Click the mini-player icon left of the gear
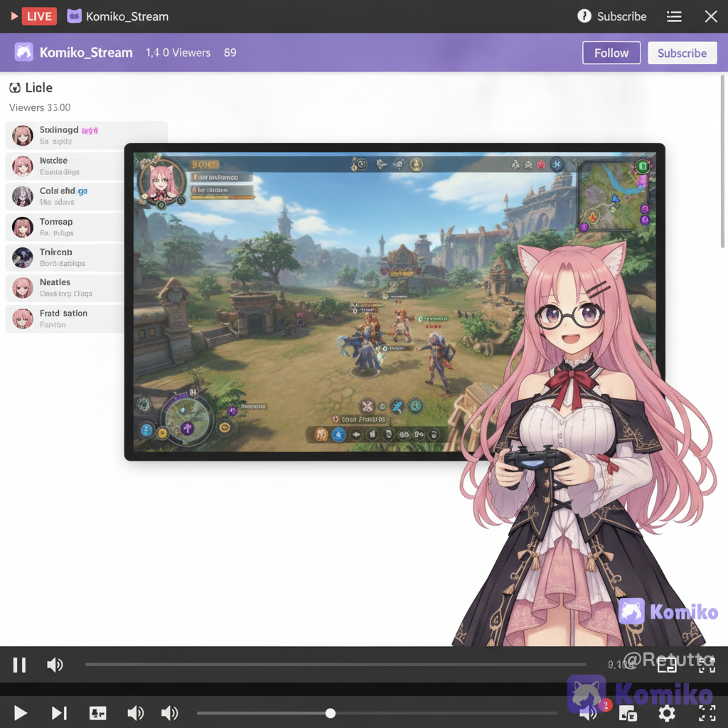 (x=627, y=714)
